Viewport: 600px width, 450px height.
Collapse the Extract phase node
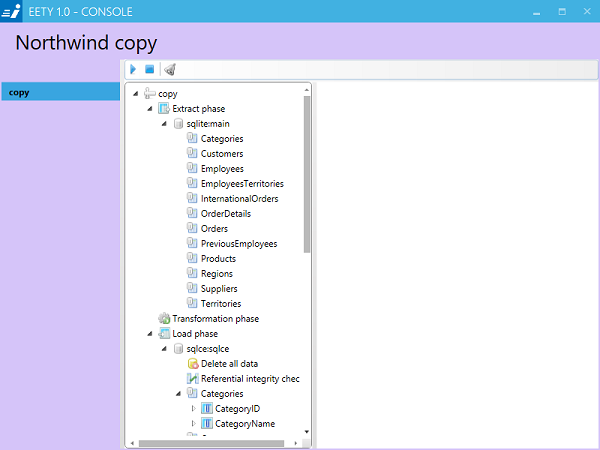pyautogui.click(x=150, y=109)
